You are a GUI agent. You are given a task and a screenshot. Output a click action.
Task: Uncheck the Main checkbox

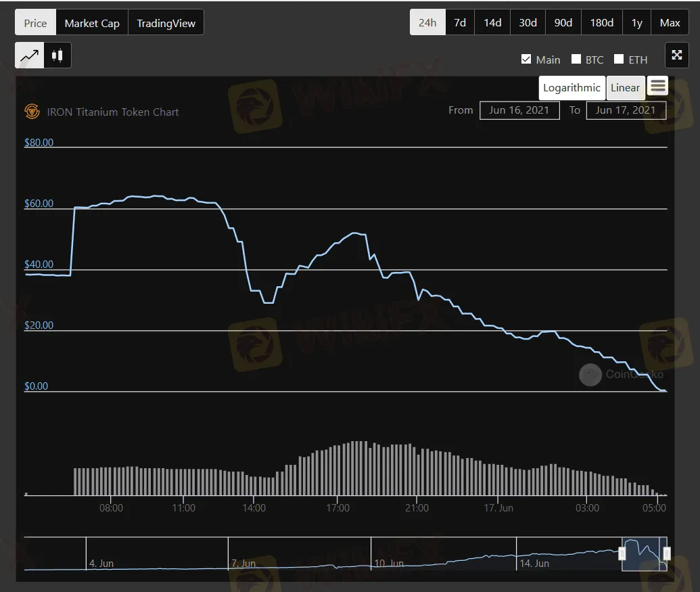[x=526, y=60]
